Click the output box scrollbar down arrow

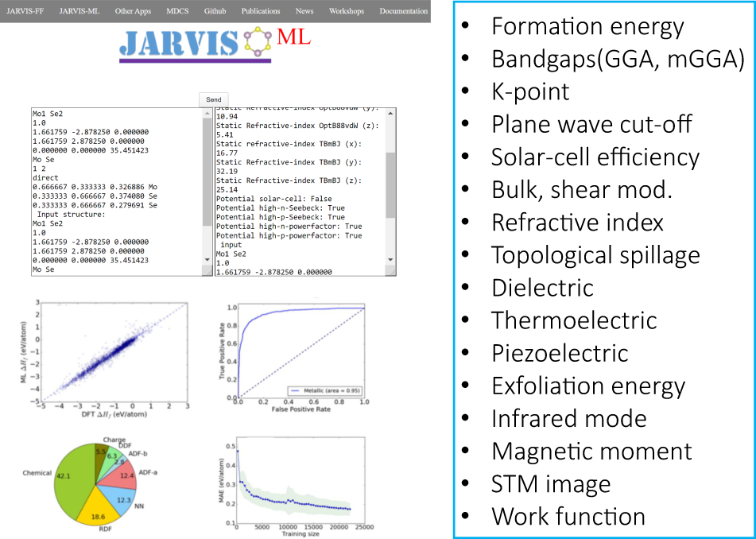390,260
